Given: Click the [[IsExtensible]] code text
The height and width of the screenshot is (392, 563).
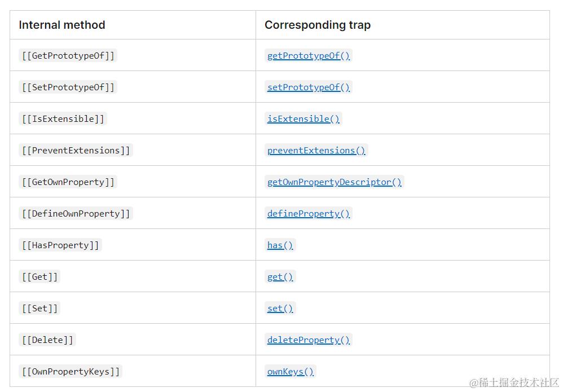Looking at the screenshot, I should coord(63,119).
